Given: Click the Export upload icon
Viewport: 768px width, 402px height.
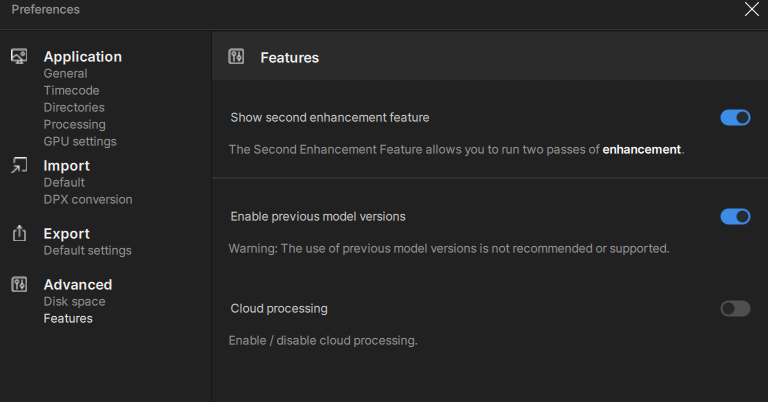Looking at the screenshot, I should (19, 234).
